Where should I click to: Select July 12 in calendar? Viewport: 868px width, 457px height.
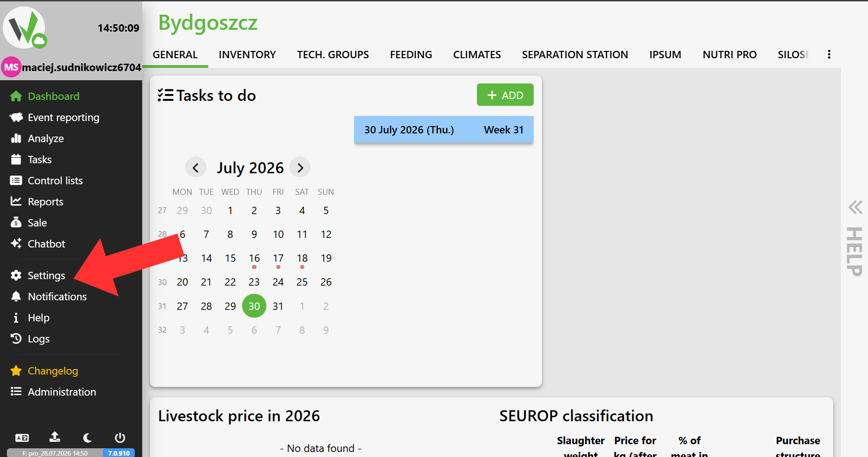coord(326,234)
